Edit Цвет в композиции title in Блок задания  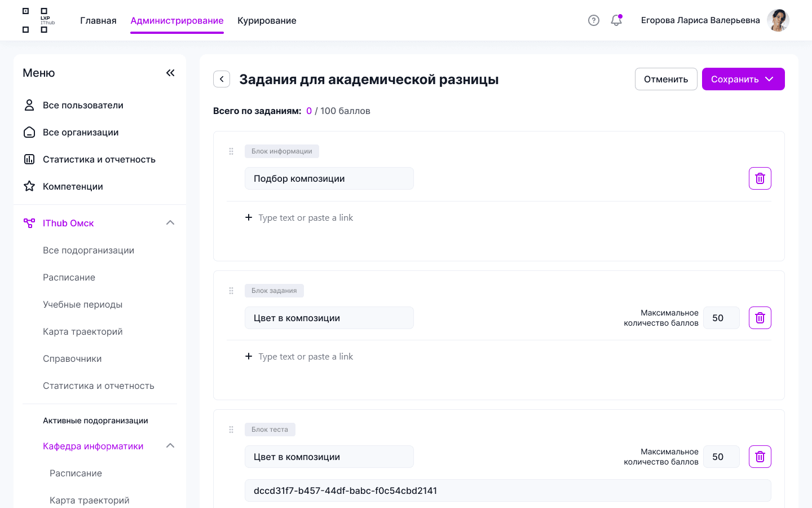[329, 318]
